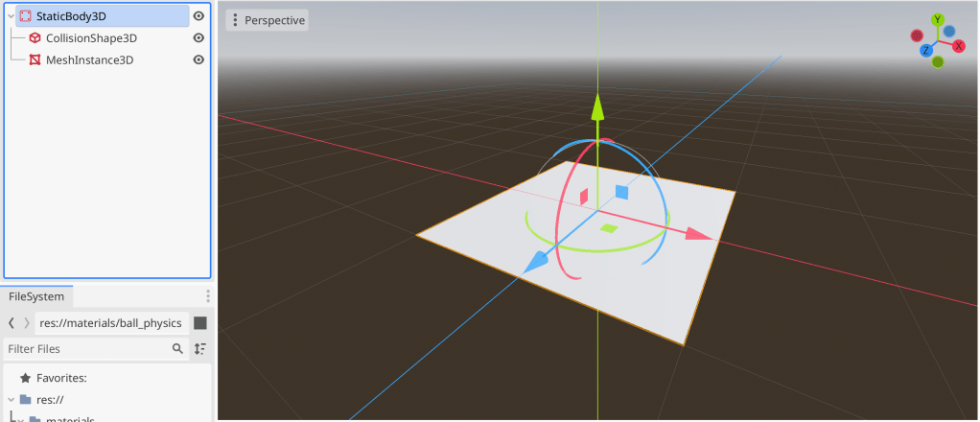Collapse the StaticBody3D tree node
Screen dimensions: 980x422
(11, 16)
